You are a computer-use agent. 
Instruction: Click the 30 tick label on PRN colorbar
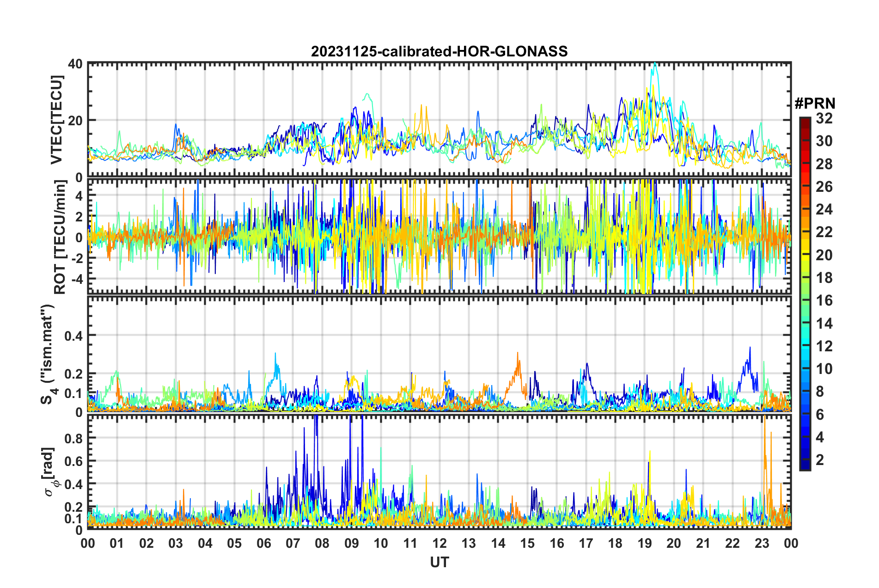pyautogui.click(x=824, y=141)
